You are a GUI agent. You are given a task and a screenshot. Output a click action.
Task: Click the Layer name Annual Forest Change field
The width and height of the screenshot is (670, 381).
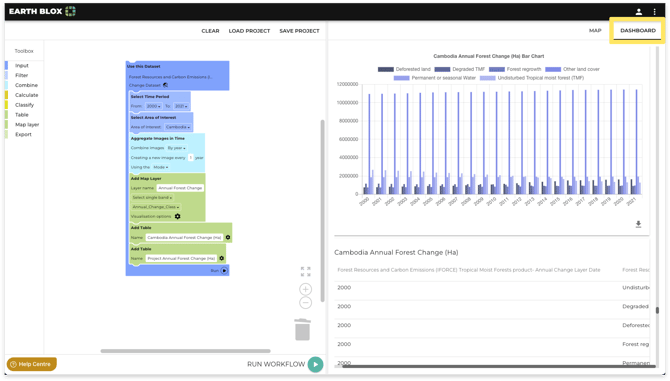pos(180,188)
